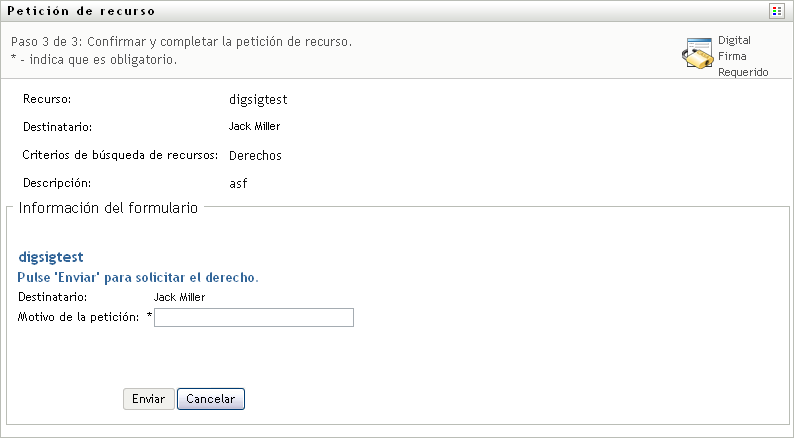Click the blue digsigtest form heading

(x=58, y=257)
